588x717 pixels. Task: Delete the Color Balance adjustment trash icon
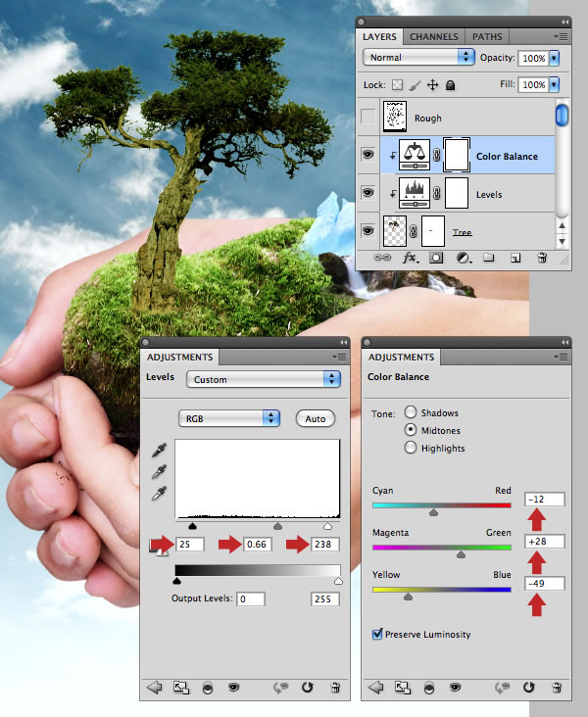(557, 688)
